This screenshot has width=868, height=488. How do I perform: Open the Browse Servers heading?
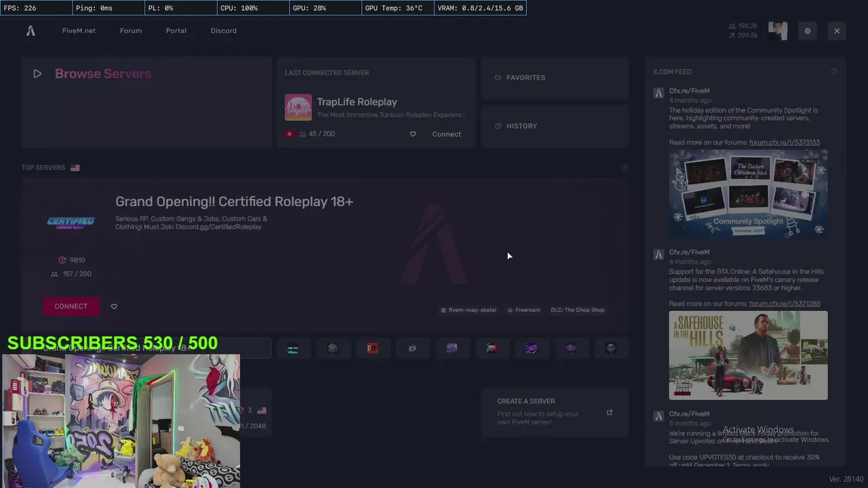point(103,74)
